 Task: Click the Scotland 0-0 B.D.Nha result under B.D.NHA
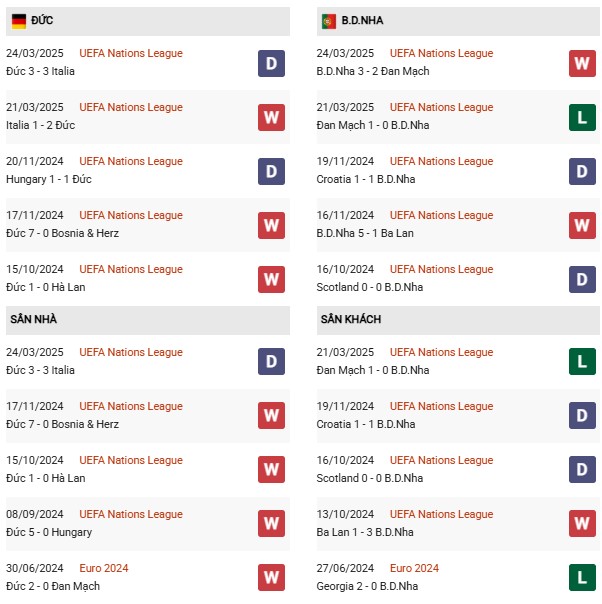point(369,287)
